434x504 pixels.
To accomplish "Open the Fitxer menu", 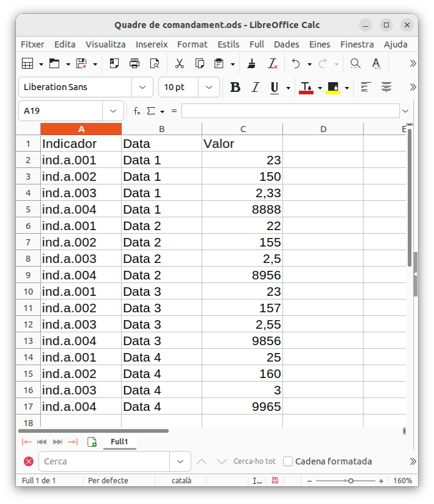I will (x=32, y=44).
